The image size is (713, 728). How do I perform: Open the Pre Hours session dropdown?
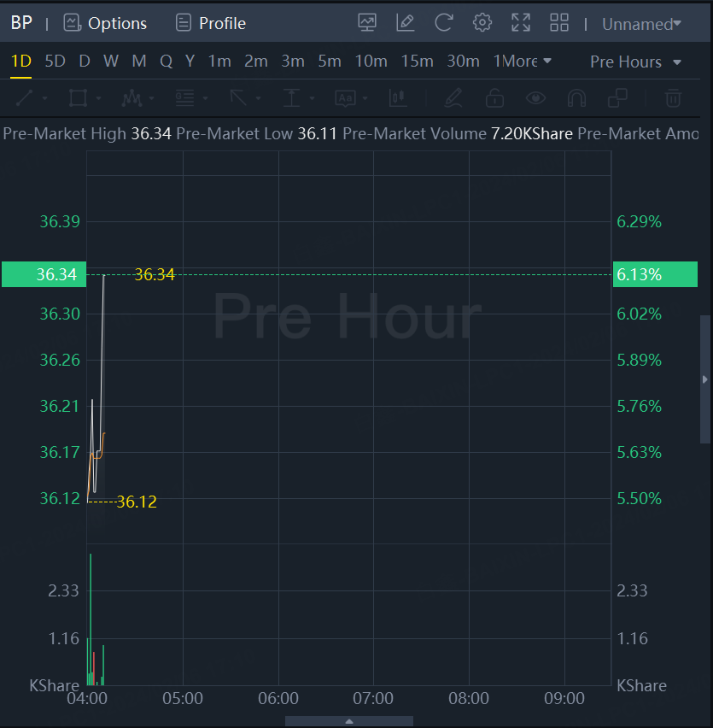(635, 62)
